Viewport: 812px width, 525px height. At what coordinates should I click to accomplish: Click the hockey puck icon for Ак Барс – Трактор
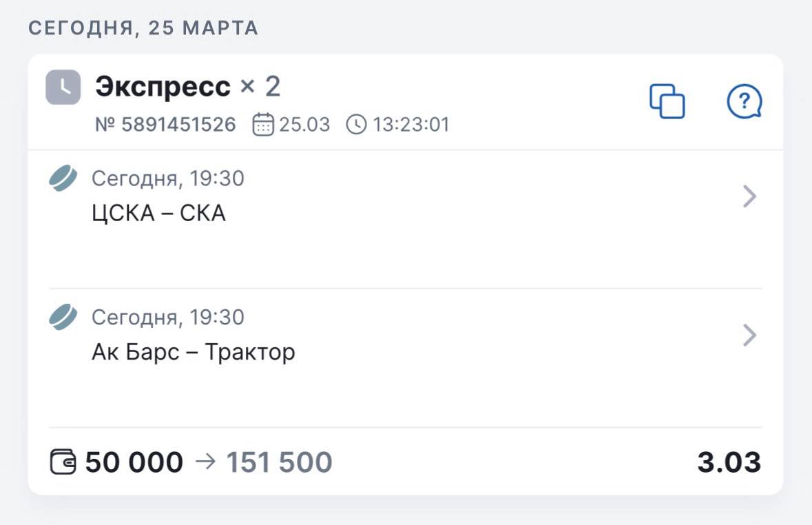click(x=63, y=317)
